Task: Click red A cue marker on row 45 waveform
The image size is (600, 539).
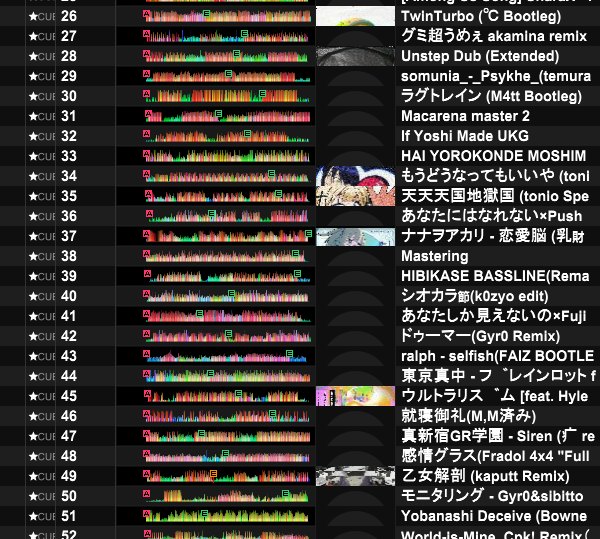Action: 147,393
